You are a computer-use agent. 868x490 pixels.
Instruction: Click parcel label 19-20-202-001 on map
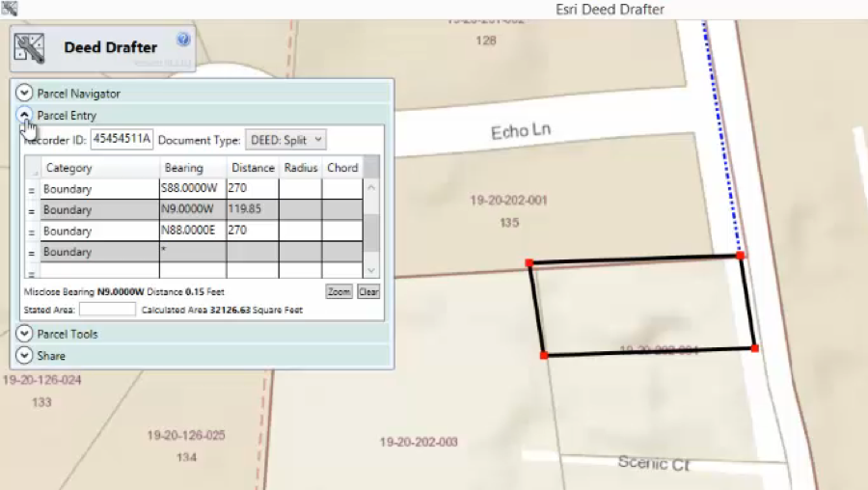[x=508, y=200]
